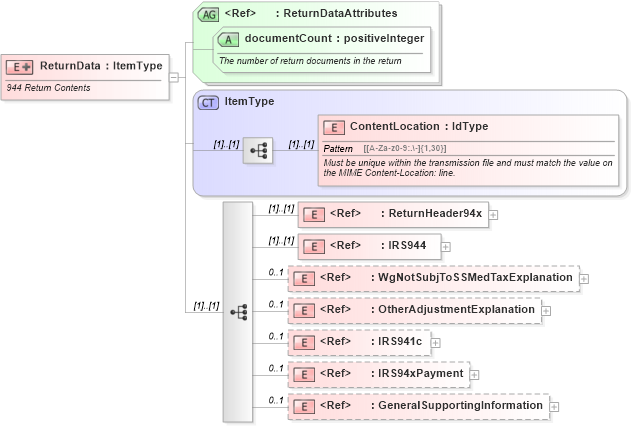Viewport: 631px width, 426px height.
Task: Expand the ReturnHeader94x element
Action: click(493, 215)
